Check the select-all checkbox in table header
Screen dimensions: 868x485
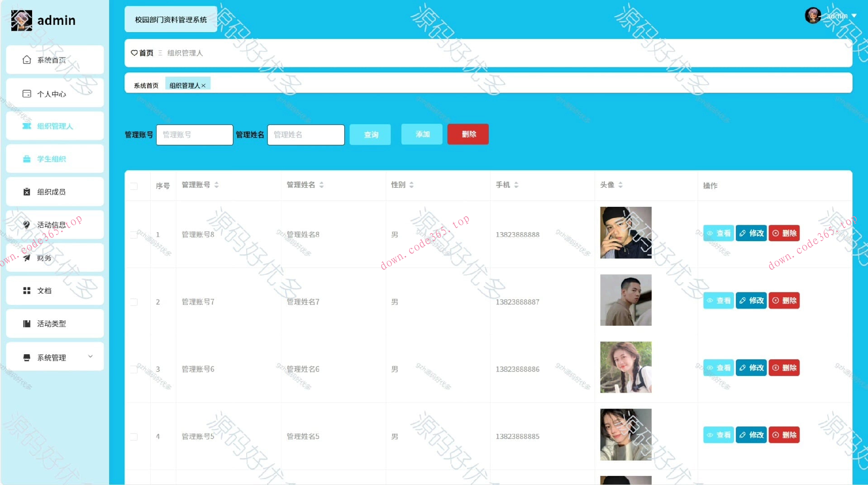(134, 185)
